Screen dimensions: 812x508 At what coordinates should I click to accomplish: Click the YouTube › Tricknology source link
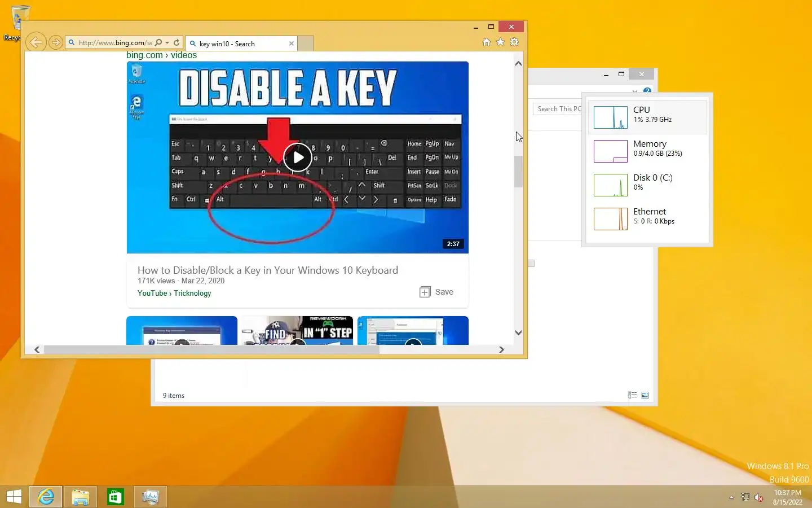(x=174, y=293)
